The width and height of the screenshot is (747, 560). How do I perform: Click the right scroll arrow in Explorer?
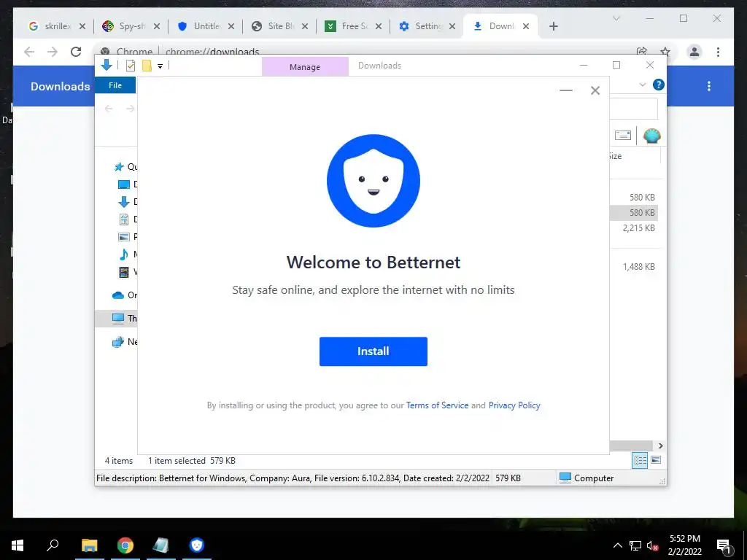point(661,446)
